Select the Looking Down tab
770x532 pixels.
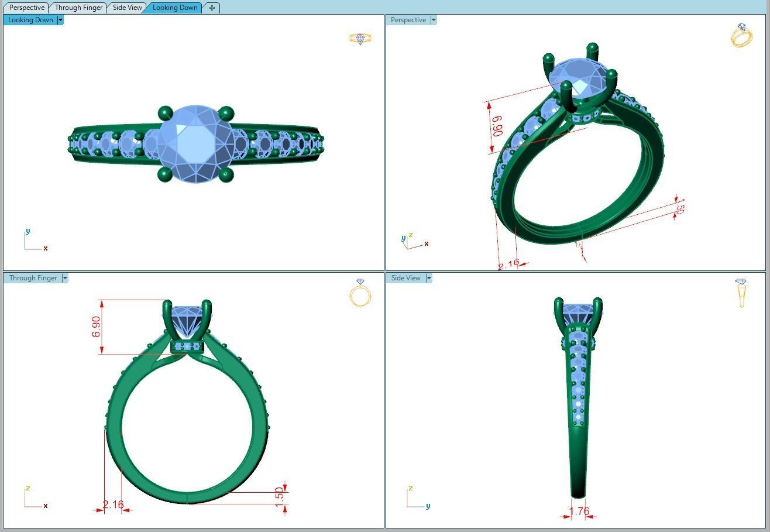click(x=174, y=8)
